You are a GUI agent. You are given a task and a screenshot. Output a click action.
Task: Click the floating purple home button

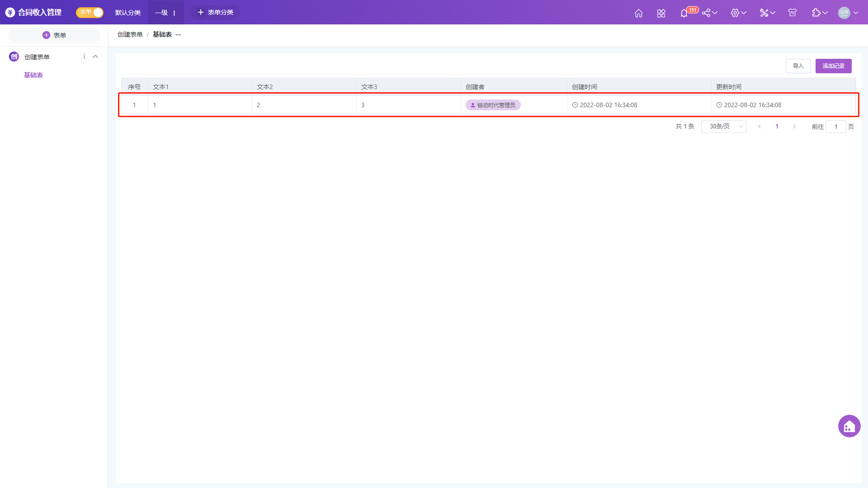pyautogui.click(x=849, y=426)
